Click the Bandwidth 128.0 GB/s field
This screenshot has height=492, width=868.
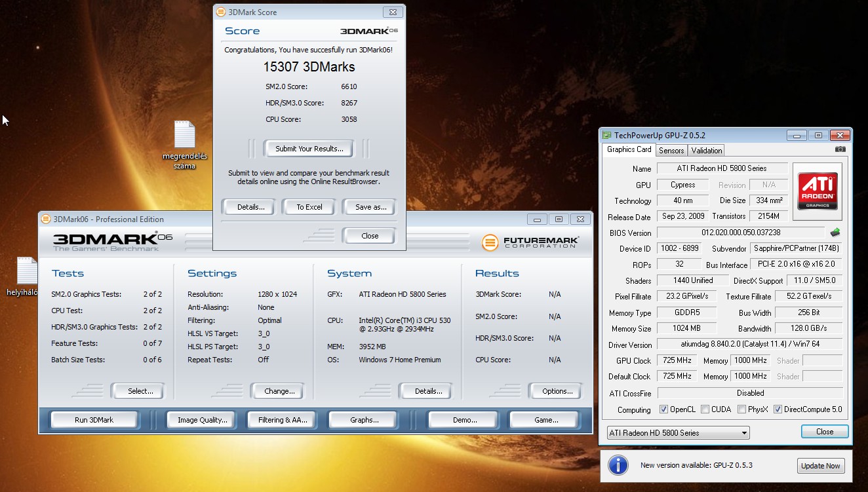click(809, 328)
